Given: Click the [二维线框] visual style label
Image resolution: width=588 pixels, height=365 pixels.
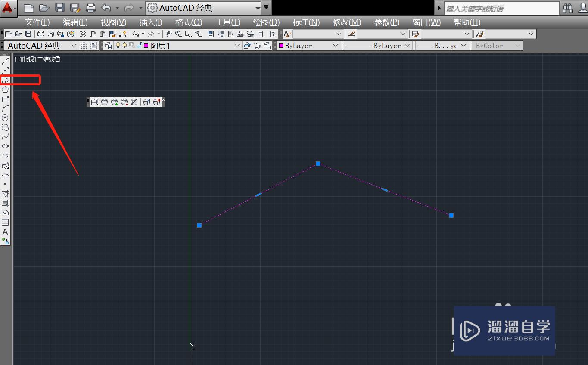Looking at the screenshot, I should tap(49, 59).
